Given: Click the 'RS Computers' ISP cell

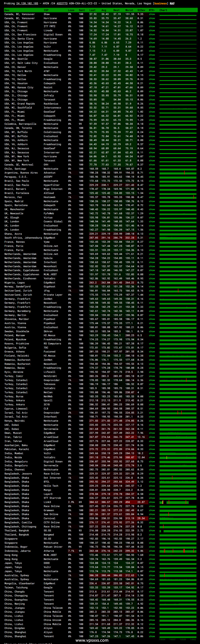Looking at the screenshot, I should 52,344.
